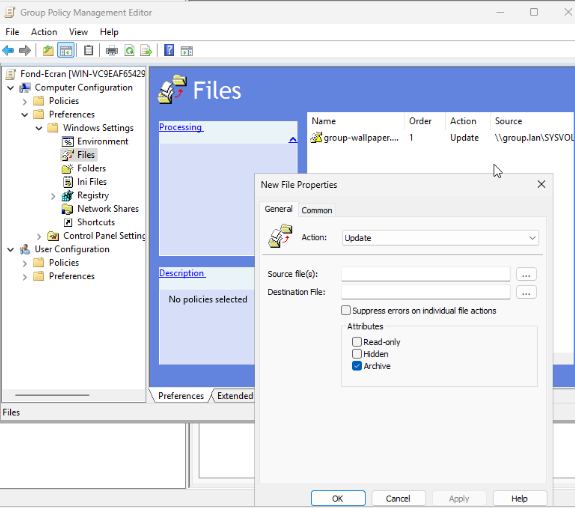Open the File menu
The image size is (575, 508).
pos(12,32)
